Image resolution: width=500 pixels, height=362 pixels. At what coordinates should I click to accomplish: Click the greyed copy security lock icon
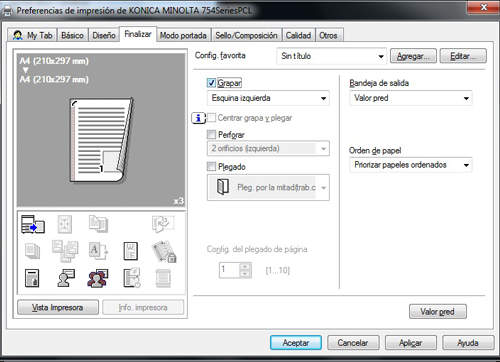163,251
